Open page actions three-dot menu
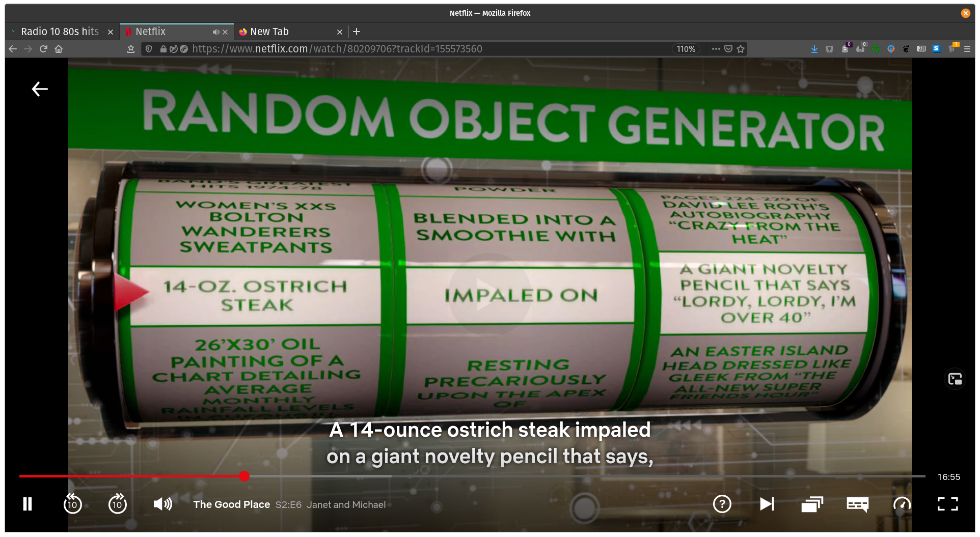This screenshot has width=980, height=537. pos(716,49)
